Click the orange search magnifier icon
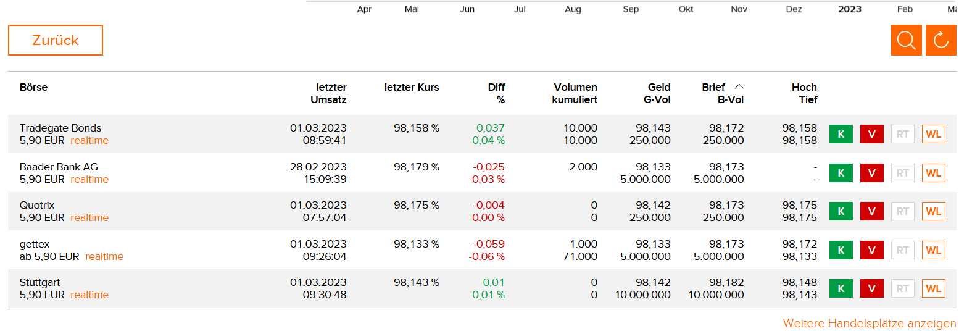The image size is (980, 331). pos(906,40)
